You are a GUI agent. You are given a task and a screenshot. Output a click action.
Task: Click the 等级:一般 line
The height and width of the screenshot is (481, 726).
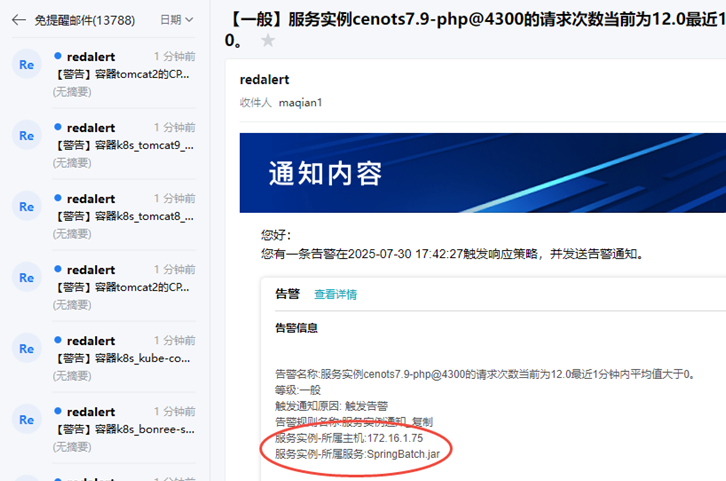click(298, 390)
